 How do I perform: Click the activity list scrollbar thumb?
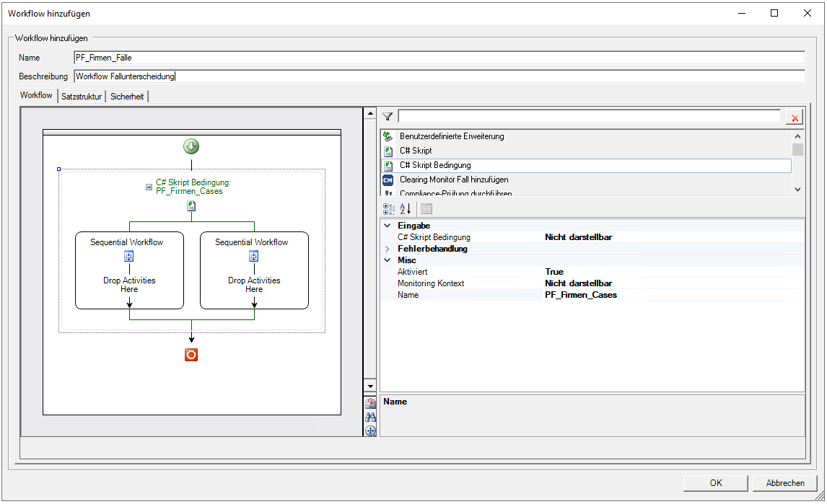coord(797,150)
